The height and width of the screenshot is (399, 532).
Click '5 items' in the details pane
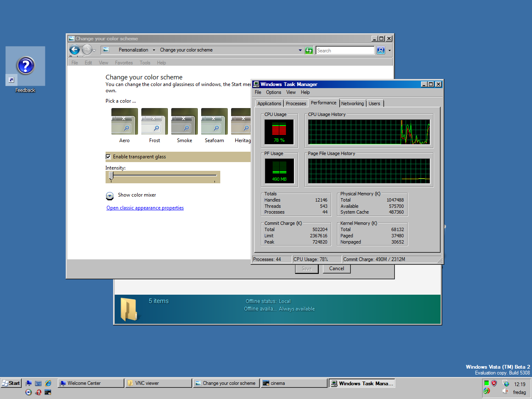click(x=159, y=301)
